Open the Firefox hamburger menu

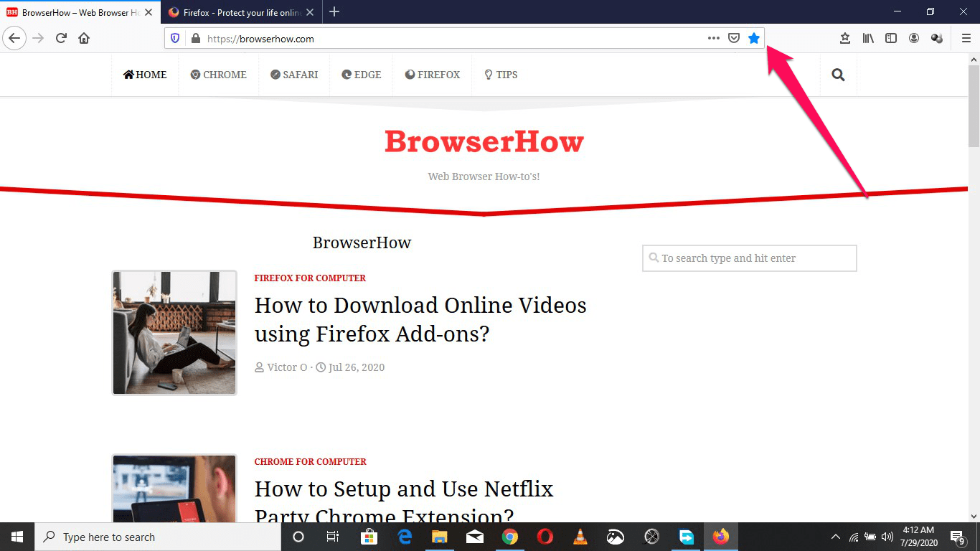click(966, 39)
